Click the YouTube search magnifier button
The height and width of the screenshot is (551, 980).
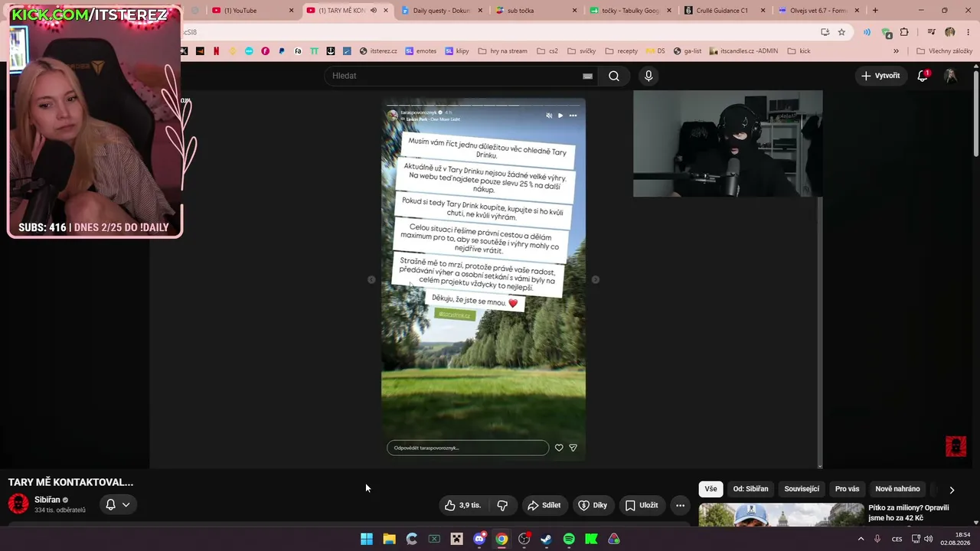pos(614,76)
